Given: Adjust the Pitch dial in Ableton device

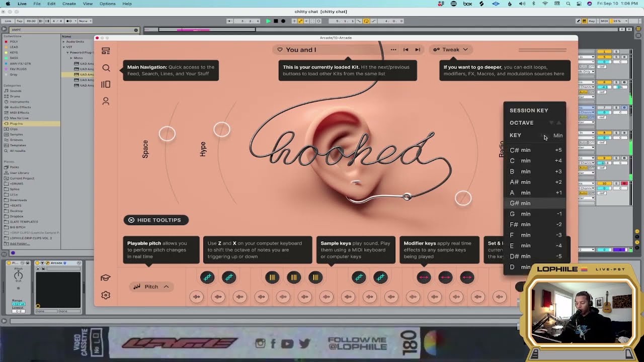Looking at the screenshot, I should click(18, 275).
